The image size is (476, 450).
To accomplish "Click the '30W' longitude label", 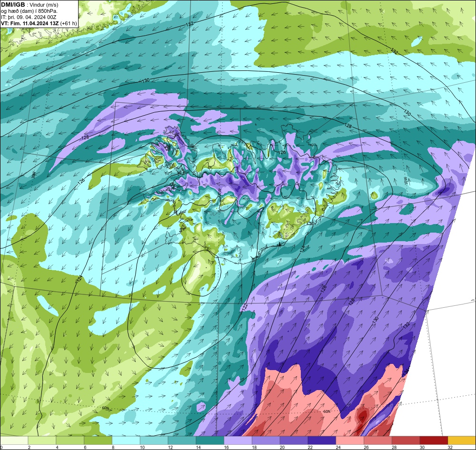I will coord(33,175).
